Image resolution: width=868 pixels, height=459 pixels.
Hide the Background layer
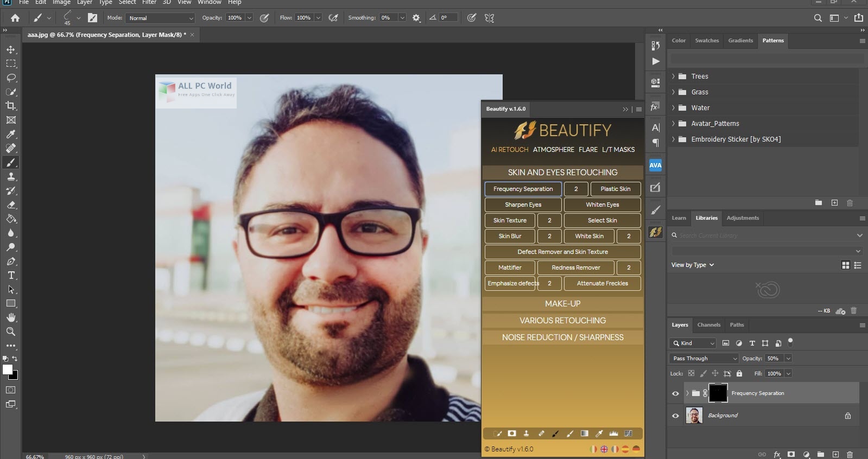tap(675, 416)
